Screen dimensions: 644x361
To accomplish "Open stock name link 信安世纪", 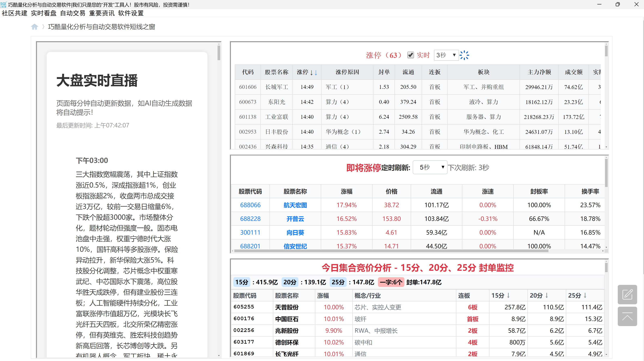I will coord(295,246).
